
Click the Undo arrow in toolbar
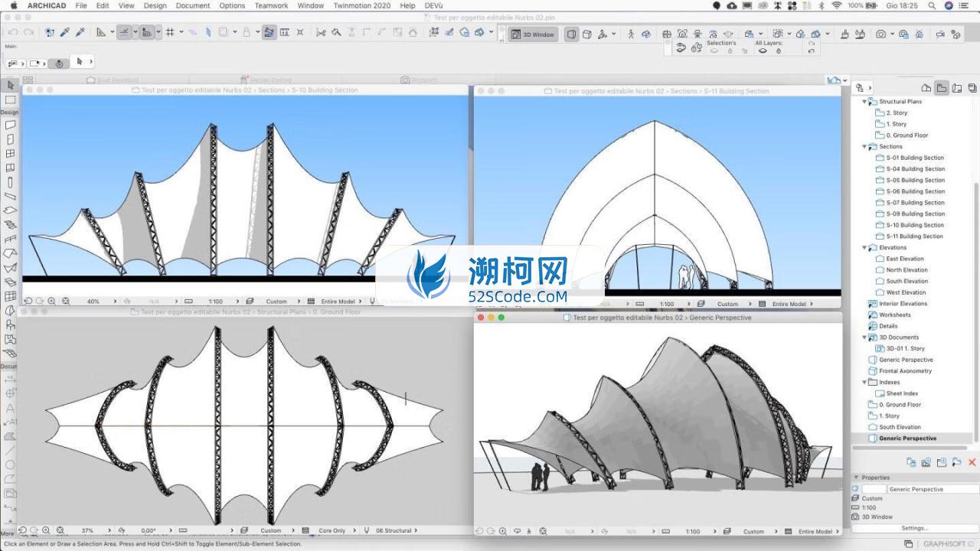(13, 33)
